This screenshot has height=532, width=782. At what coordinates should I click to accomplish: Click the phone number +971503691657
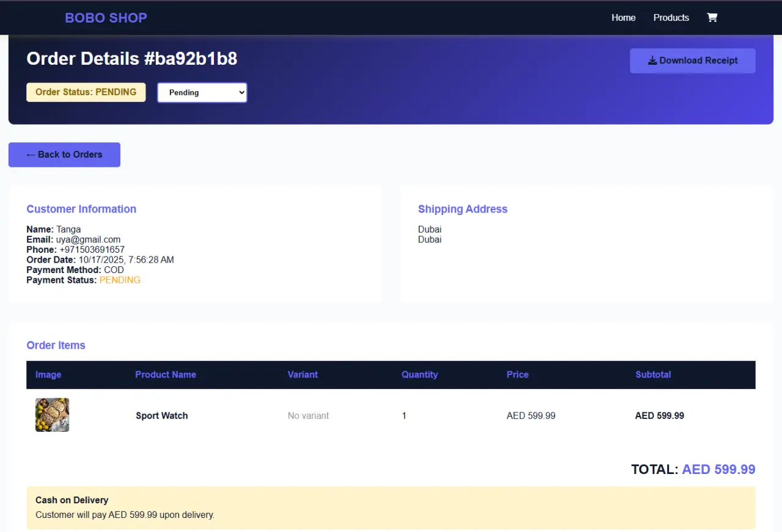[92, 250]
